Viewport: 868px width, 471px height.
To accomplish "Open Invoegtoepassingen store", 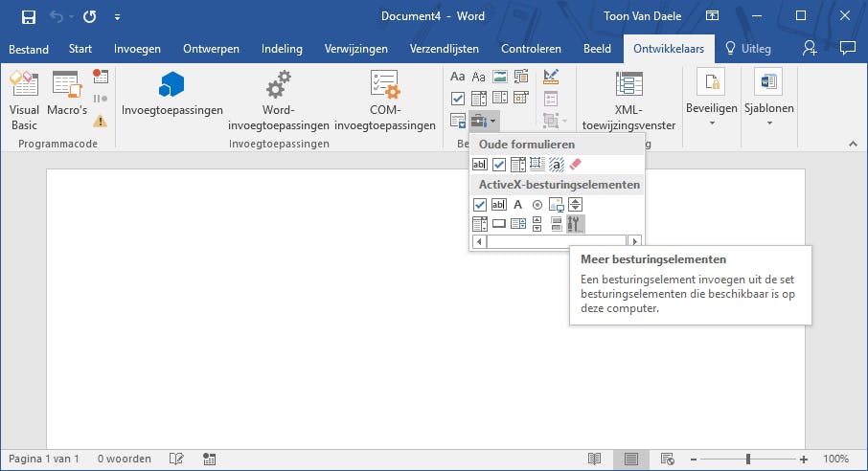I will pos(172,94).
